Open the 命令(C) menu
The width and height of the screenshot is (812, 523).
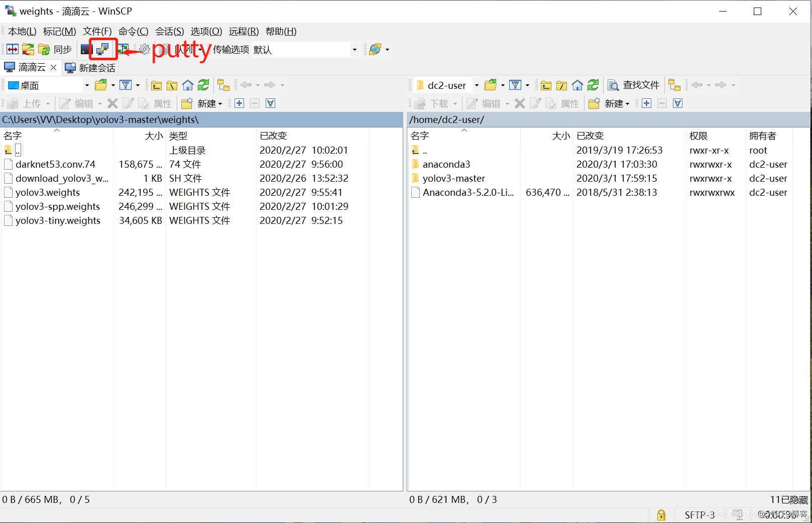coord(134,31)
